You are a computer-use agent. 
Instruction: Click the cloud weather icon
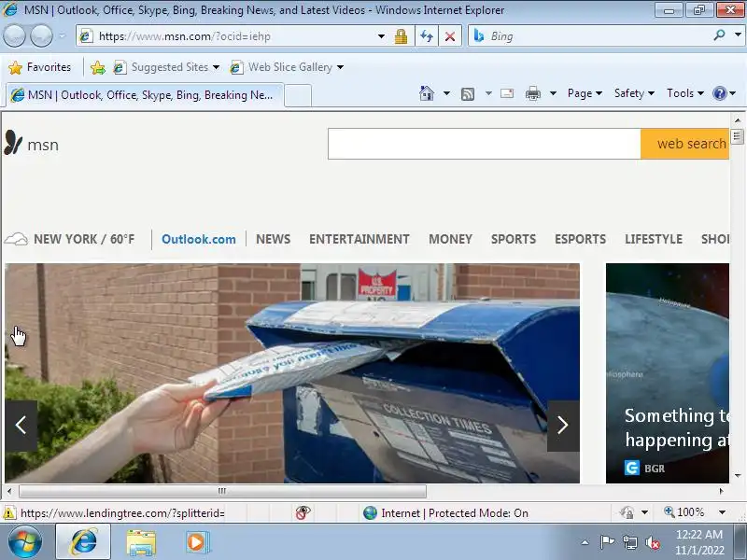click(x=16, y=239)
